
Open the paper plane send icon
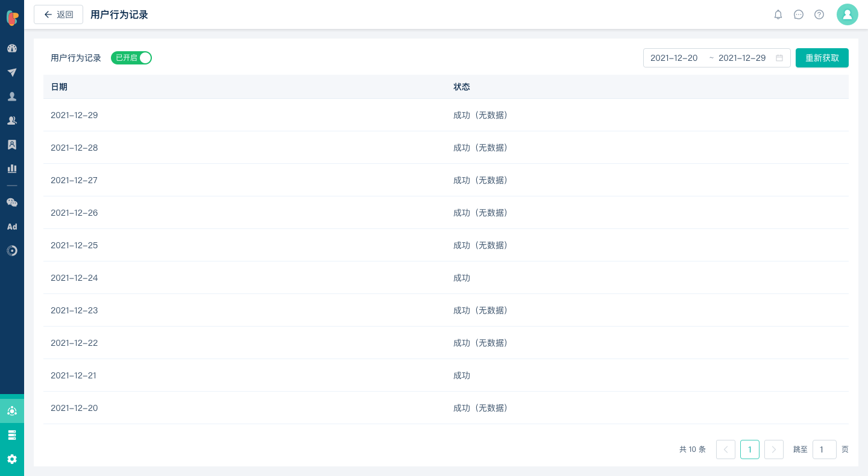click(12, 72)
